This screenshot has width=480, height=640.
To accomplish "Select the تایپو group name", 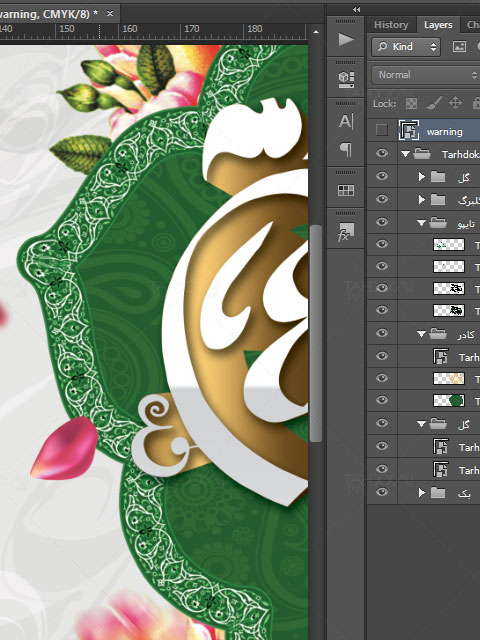I will pyautogui.click(x=466, y=224).
